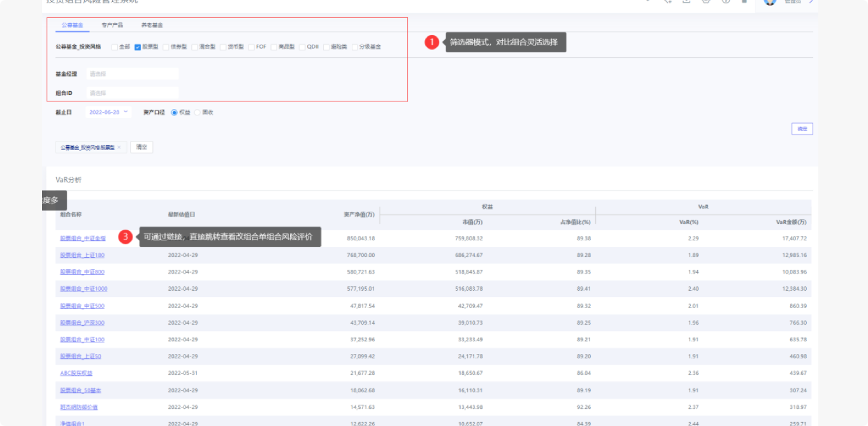Select the 权益 radio button
This screenshot has height=426, width=868.
pyautogui.click(x=175, y=112)
